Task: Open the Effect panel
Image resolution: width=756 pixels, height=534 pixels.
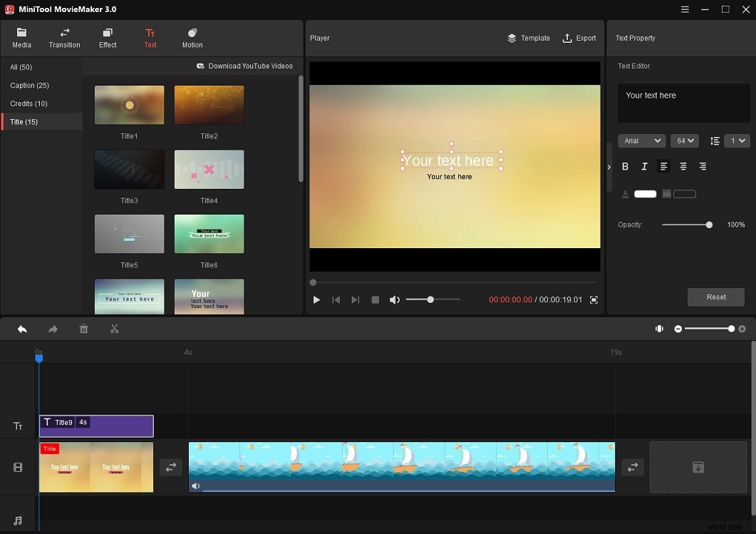Action: click(107, 37)
